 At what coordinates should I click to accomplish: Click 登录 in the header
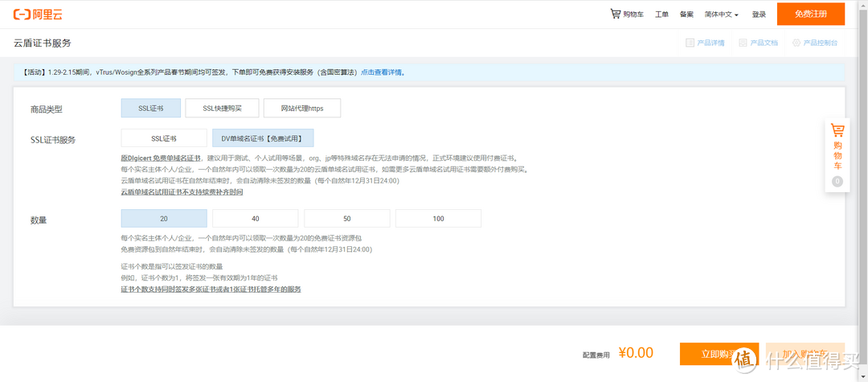(759, 14)
